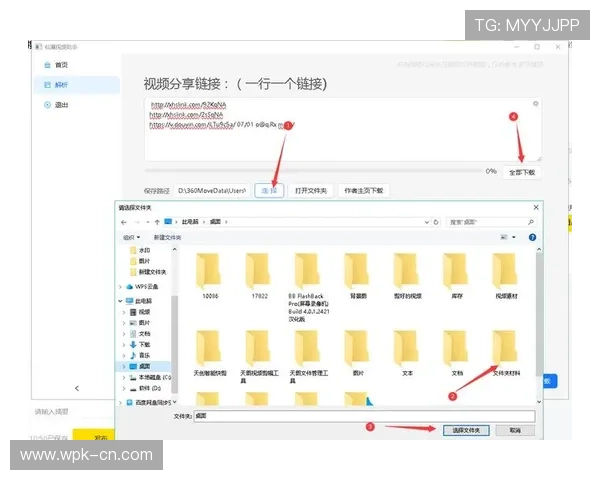Change view with the view mode icon
600x480 pixels.
click(504, 237)
